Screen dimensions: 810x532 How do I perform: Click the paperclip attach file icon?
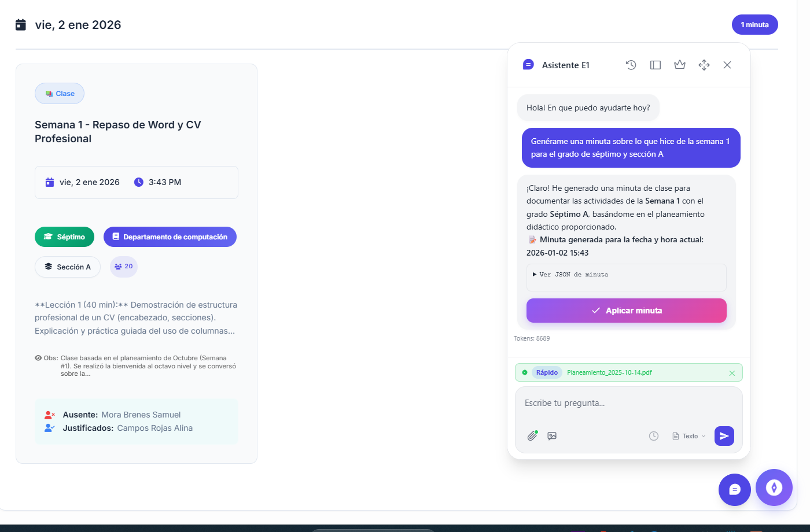tap(532, 436)
